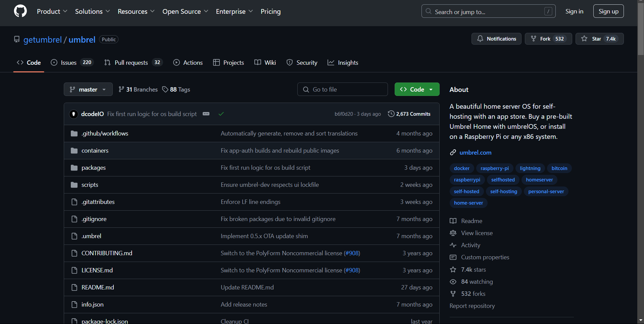Click the packages folder icon
The width and height of the screenshot is (644, 324).
tap(74, 168)
